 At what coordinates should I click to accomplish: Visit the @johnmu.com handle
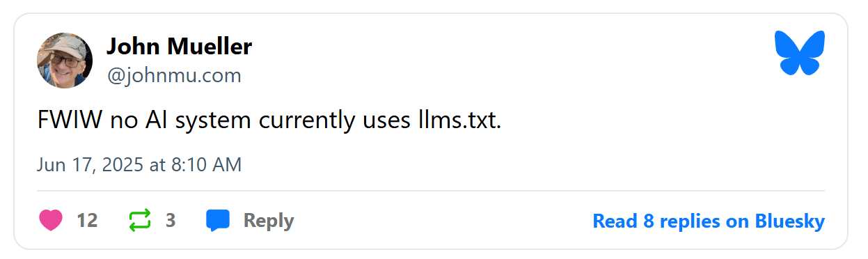(x=174, y=75)
